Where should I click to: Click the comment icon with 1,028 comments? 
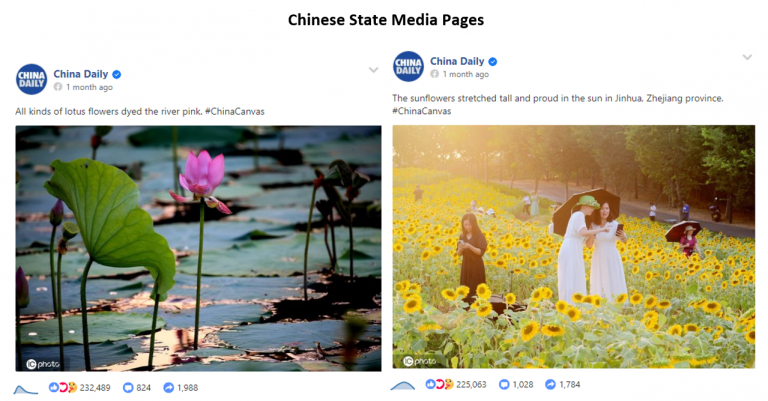tap(504, 384)
